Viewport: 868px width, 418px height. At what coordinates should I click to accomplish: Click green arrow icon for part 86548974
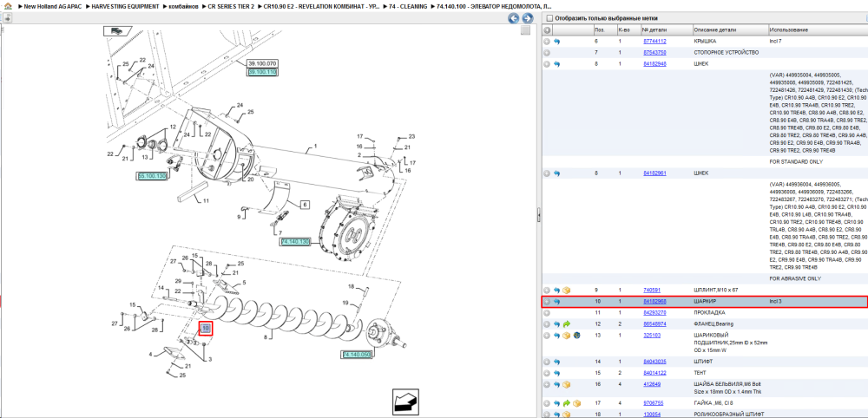tap(566, 324)
